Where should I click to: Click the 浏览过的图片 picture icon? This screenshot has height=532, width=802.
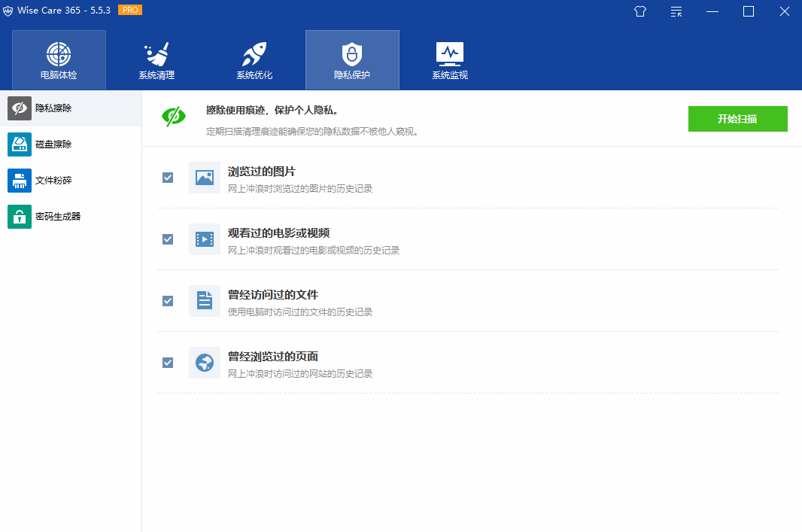click(x=204, y=178)
